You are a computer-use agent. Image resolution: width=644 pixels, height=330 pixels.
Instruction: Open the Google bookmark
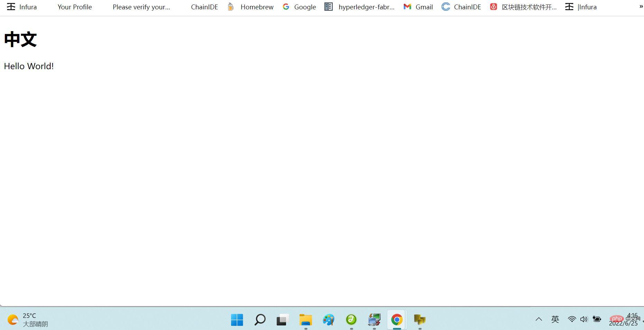(x=299, y=7)
